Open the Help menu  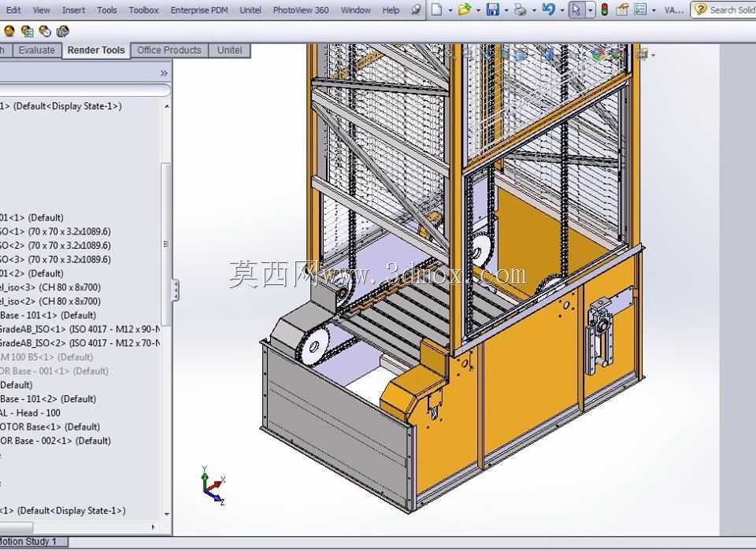(x=391, y=10)
